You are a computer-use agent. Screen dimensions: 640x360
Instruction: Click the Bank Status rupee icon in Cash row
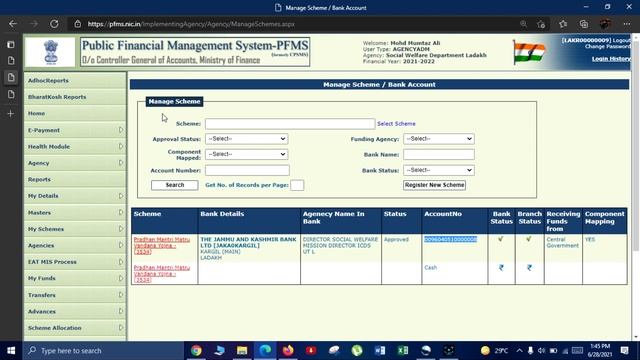point(501,268)
